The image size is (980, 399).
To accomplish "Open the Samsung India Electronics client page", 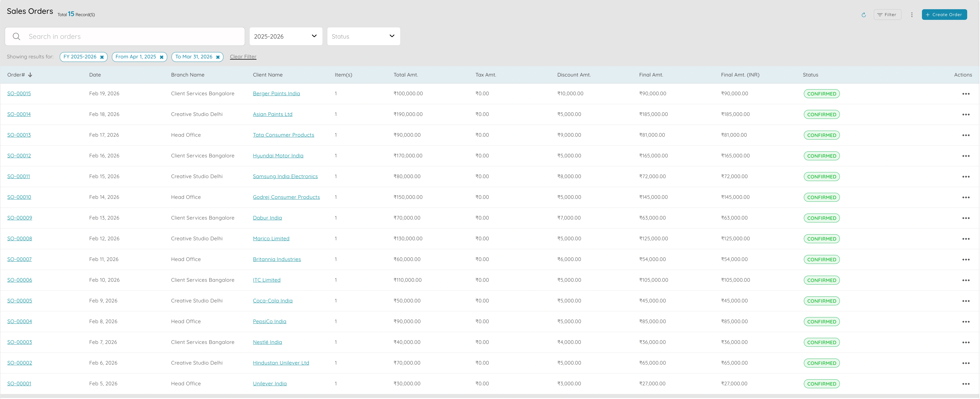I will pos(285,176).
